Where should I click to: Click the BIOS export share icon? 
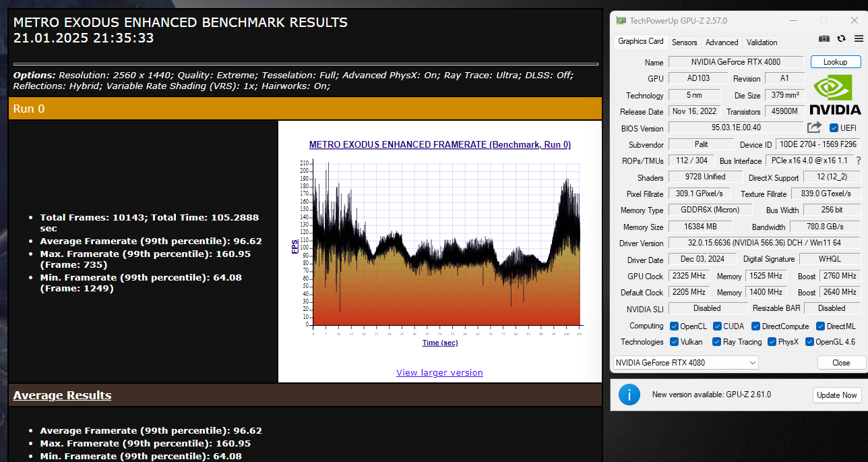(x=814, y=127)
